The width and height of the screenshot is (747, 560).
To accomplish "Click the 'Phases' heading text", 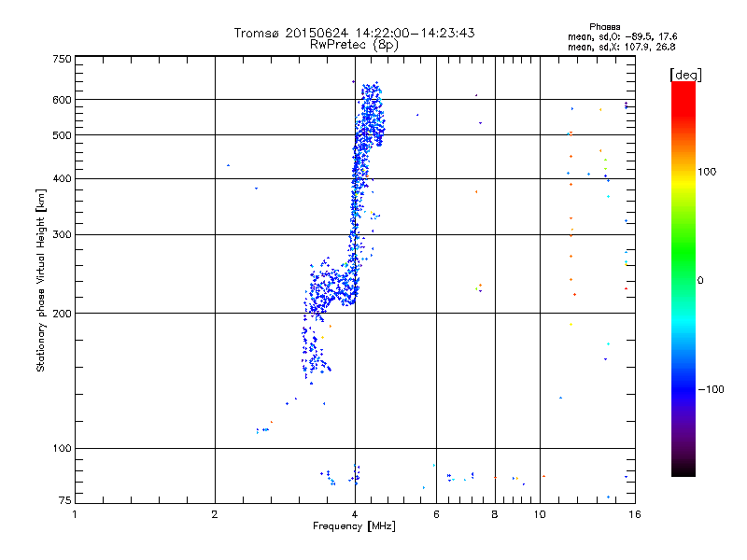I will 604,27.
